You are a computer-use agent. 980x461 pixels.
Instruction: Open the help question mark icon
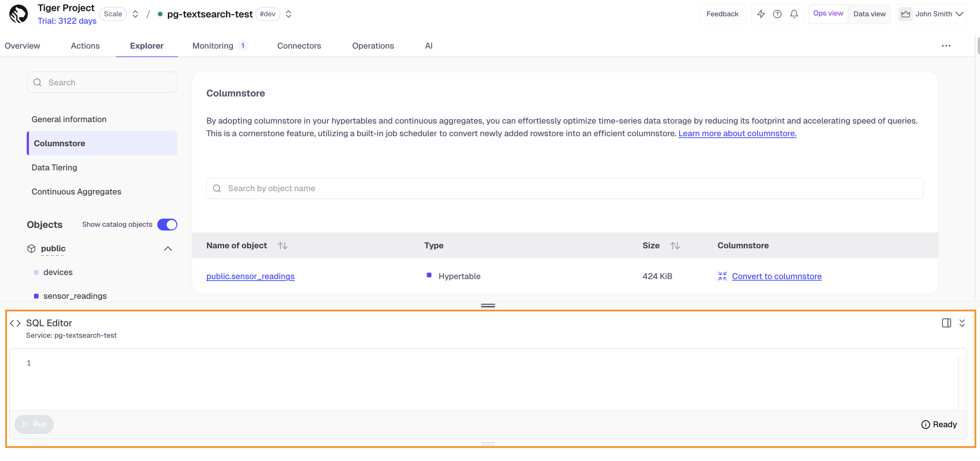tap(777, 14)
